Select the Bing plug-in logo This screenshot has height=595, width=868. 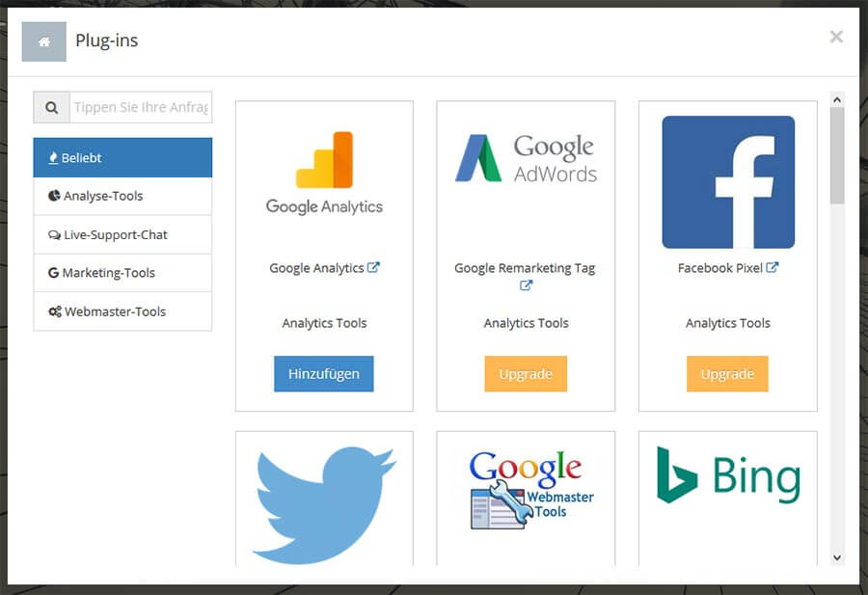point(728,477)
